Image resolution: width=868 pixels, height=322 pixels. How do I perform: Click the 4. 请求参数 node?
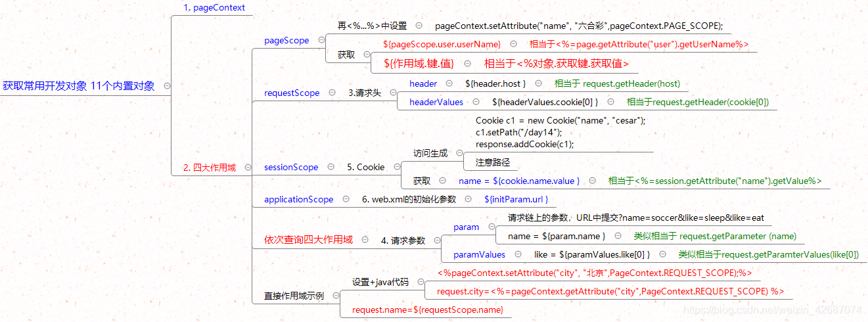[x=403, y=241]
